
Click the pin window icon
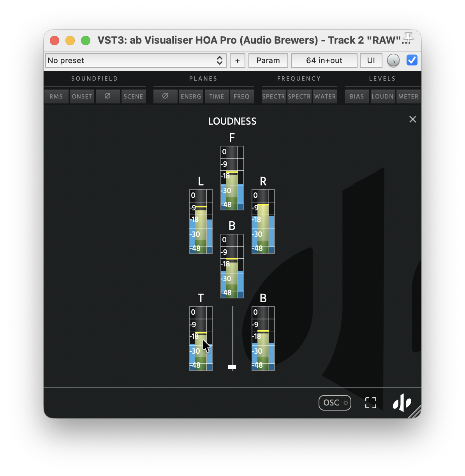point(408,38)
